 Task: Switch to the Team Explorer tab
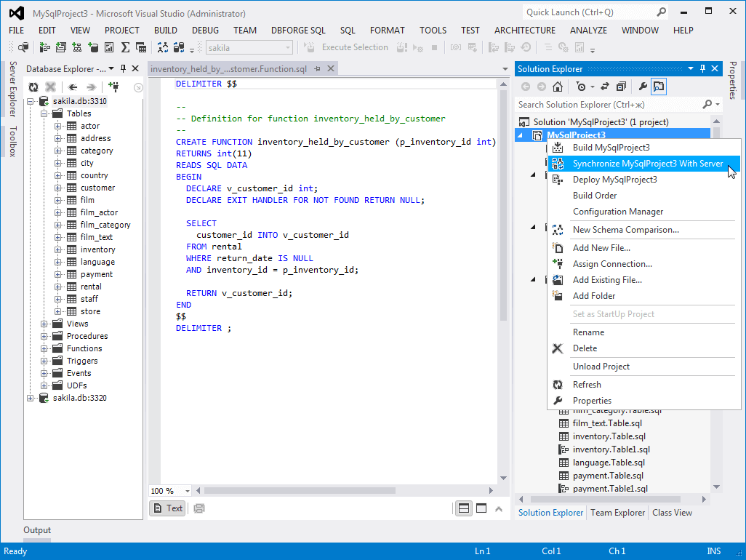point(617,513)
